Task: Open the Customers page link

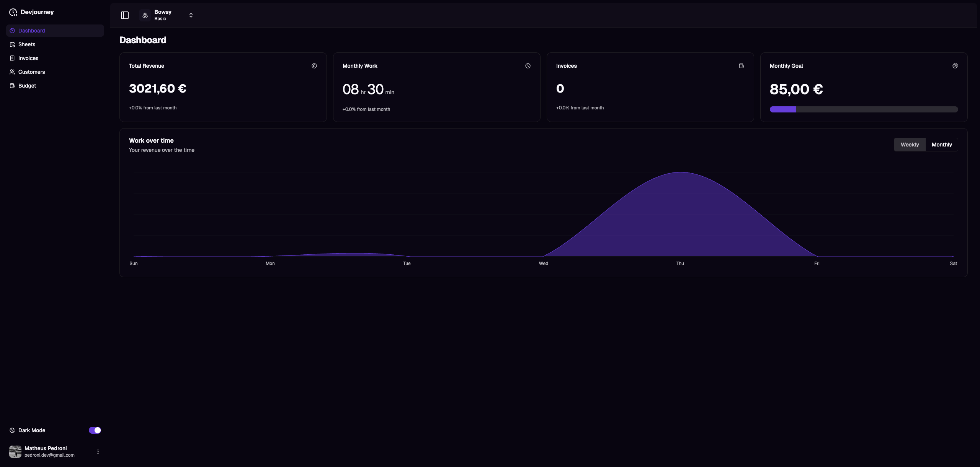Action: point(31,72)
